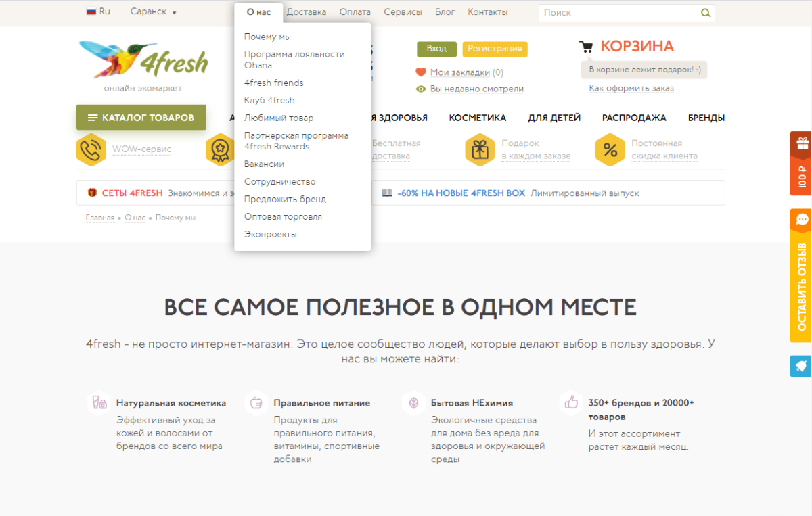Expand the Саранск city dropdown

point(153,12)
